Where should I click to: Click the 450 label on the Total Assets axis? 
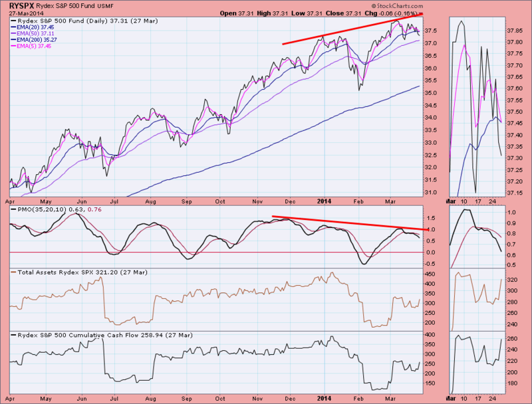tap(430, 274)
